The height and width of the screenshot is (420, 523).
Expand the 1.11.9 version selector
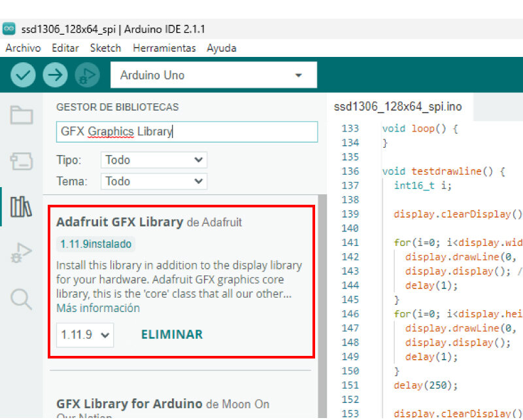point(85,335)
